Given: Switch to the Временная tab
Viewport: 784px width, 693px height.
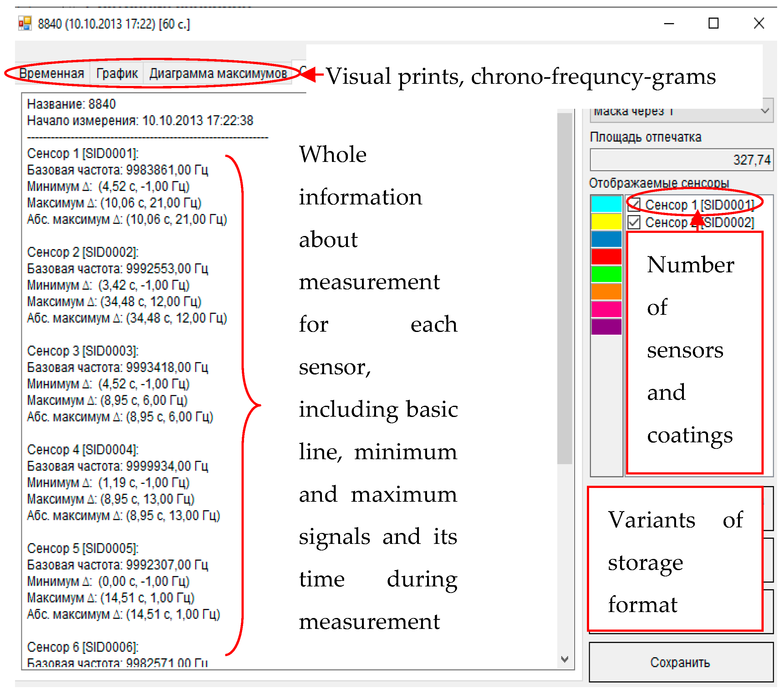Looking at the screenshot, I should click(x=52, y=73).
